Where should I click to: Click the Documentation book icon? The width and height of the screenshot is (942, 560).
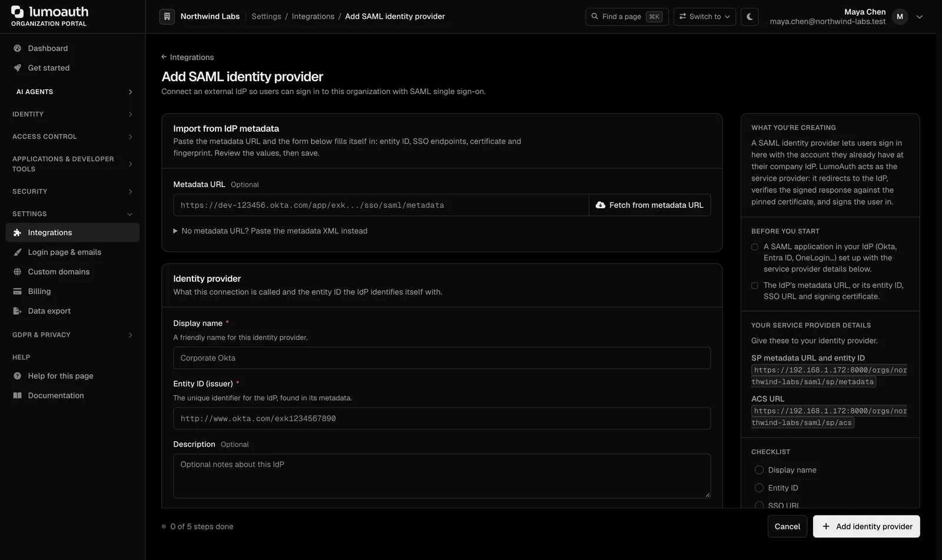[18, 395]
